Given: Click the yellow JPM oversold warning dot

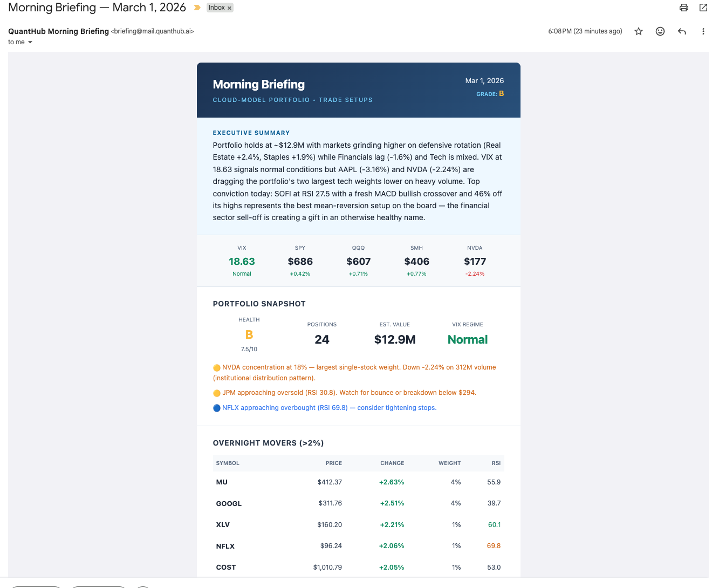Looking at the screenshot, I should [x=216, y=393].
